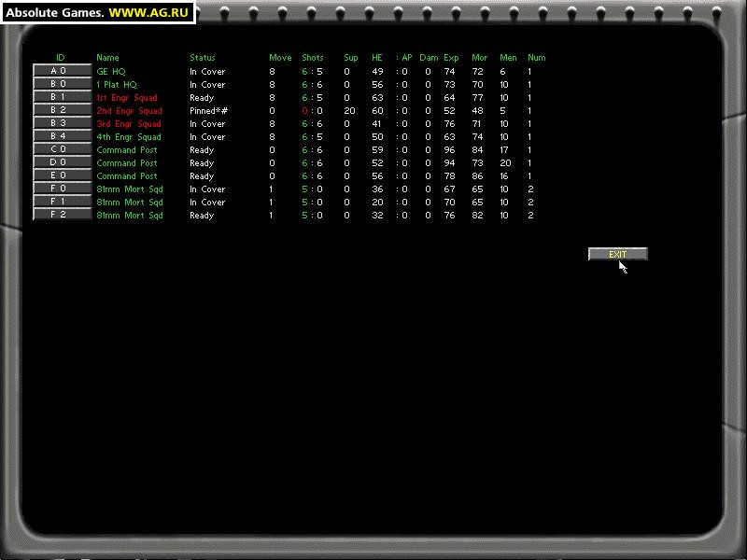
Task: Click Command Post name in row C 0
Action: [127, 150]
